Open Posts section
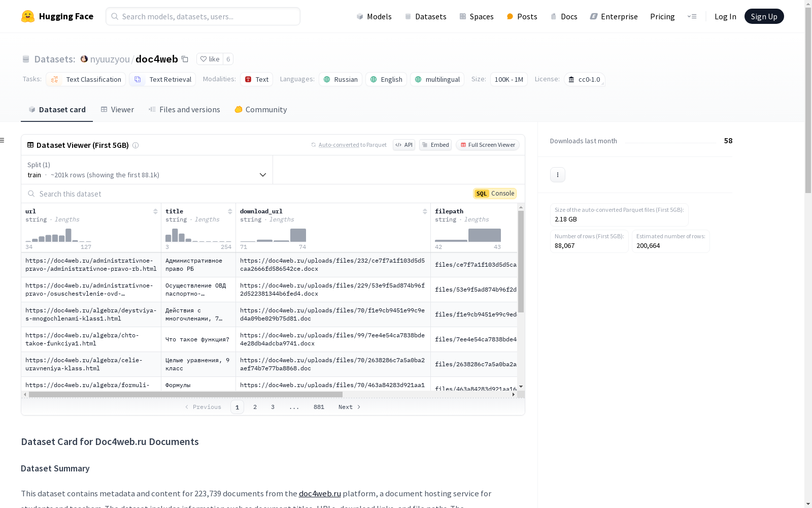 tap(522, 16)
